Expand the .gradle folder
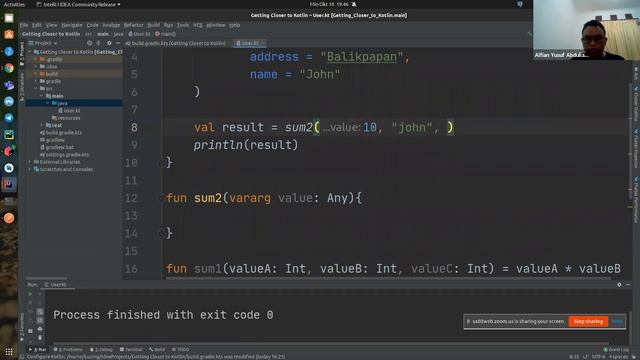The image size is (640, 360). (x=36, y=59)
